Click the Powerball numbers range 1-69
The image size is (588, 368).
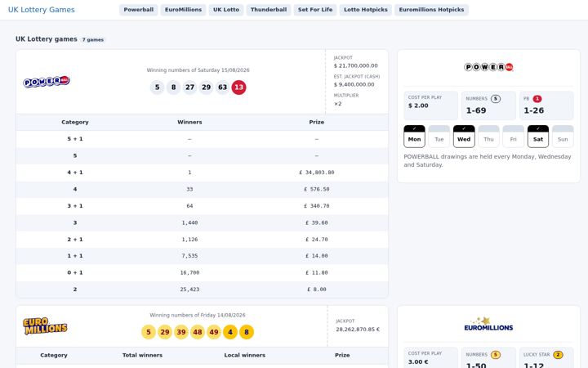[476, 110]
